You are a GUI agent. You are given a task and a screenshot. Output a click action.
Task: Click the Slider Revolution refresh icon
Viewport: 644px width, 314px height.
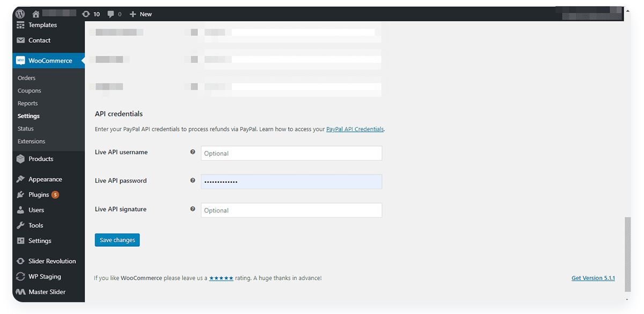click(20, 261)
